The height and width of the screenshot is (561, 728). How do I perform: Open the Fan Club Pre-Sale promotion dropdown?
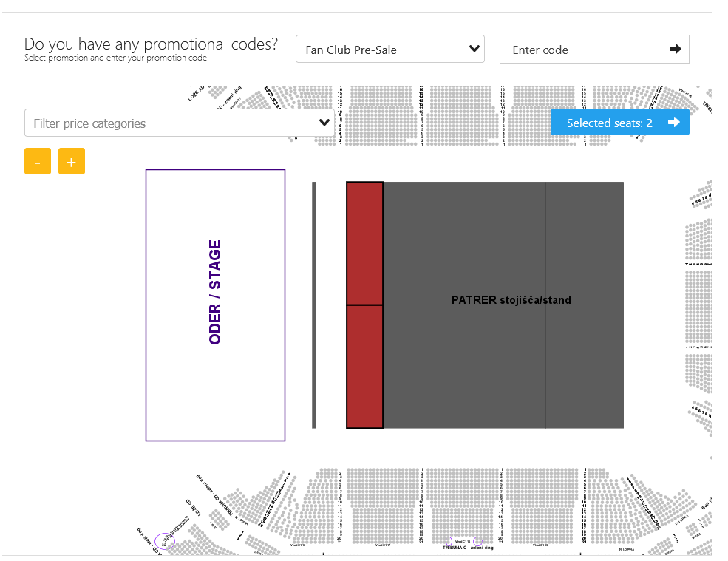[389, 50]
